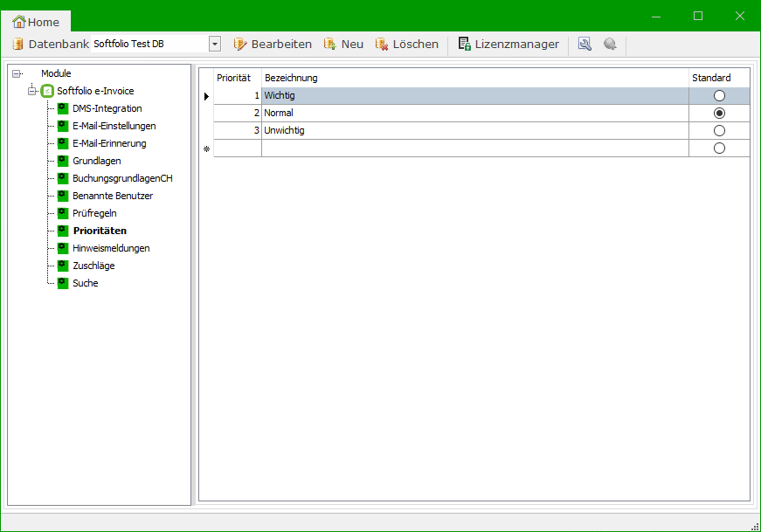Open E-Mail-Einstellungen in the module tree
761x532 pixels.
114,126
